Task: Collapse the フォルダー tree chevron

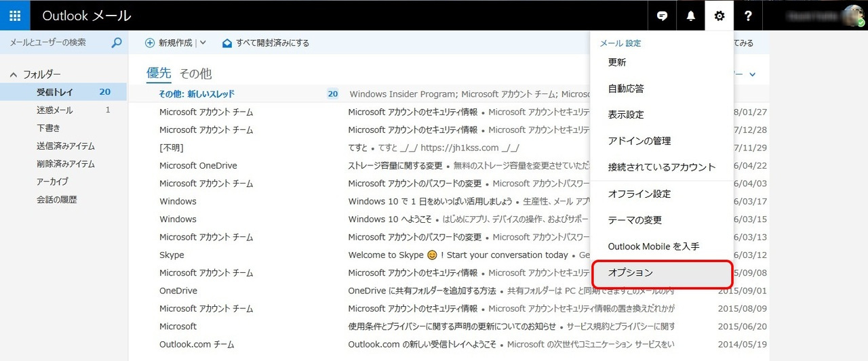Action: [x=13, y=75]
